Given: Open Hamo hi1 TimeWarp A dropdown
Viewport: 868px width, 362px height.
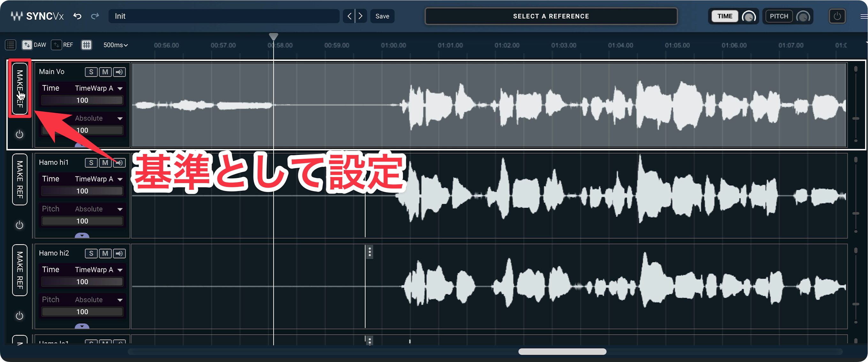Looking at the screenshot, I should click(x=99, y=179).
